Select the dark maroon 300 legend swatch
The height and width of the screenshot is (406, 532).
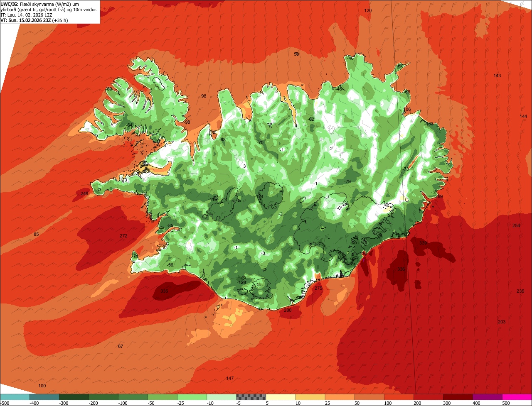pos(458,397)
